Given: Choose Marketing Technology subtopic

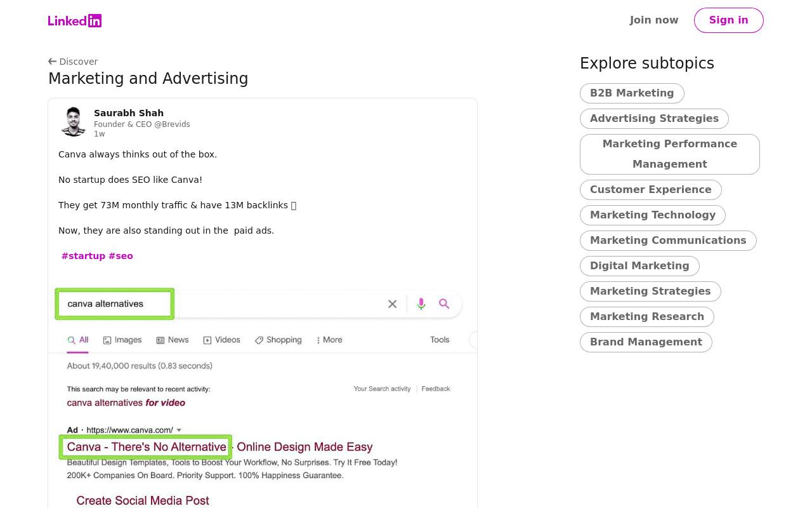Looking at the screenshot, I should click(x=653, y=215).
